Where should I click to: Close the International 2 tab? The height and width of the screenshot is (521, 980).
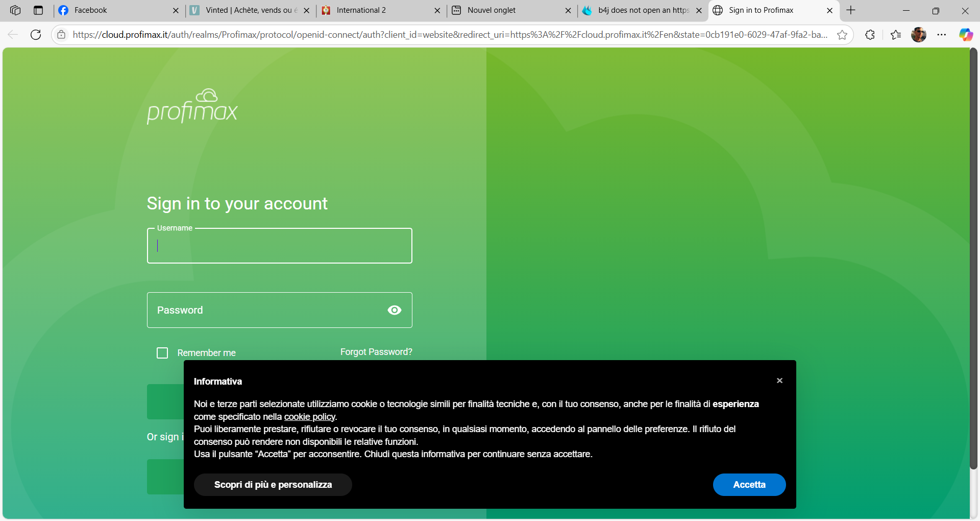[437, 10]
